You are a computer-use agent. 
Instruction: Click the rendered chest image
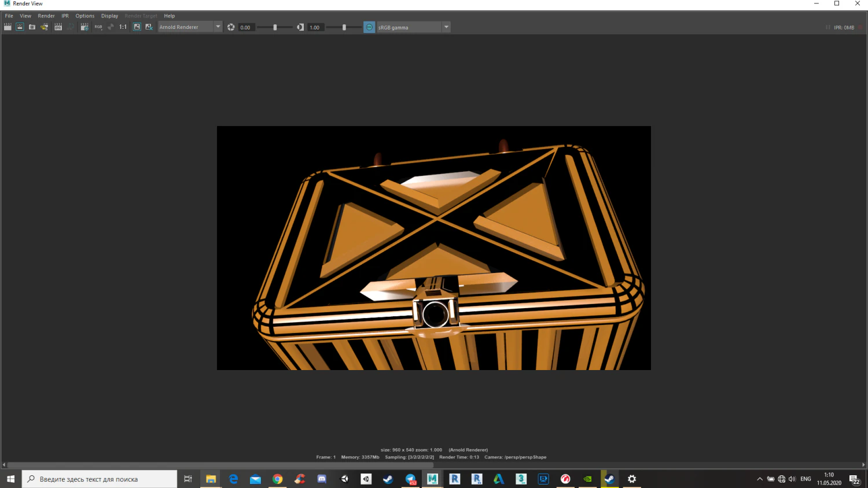pyautogui.click(x=434, y=248)
